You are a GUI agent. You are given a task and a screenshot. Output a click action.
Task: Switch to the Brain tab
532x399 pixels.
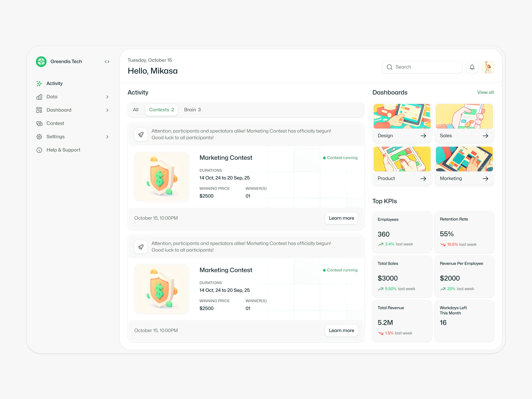click(x=192, y=110)
